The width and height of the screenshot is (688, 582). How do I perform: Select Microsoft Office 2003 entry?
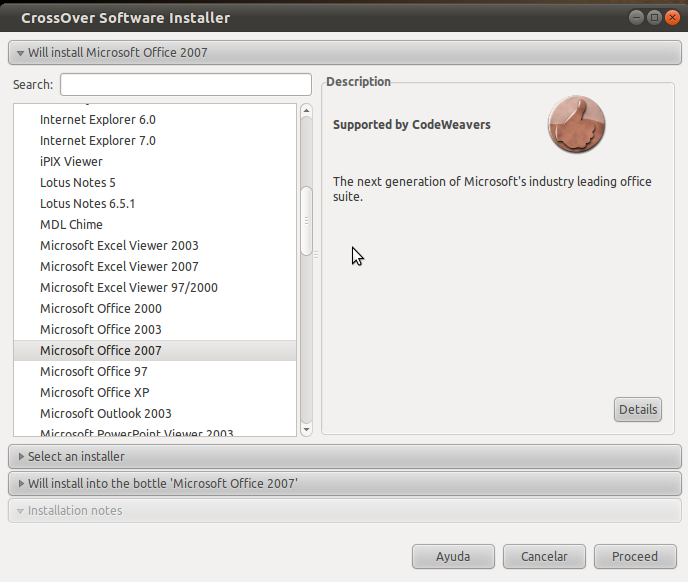coord(100,330)
